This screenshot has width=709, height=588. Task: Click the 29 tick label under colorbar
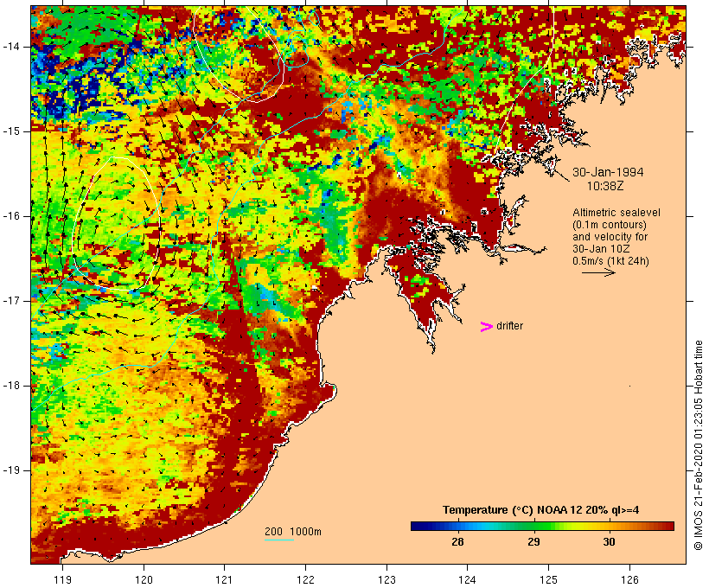pyautogui.click(x=533, y=542)
